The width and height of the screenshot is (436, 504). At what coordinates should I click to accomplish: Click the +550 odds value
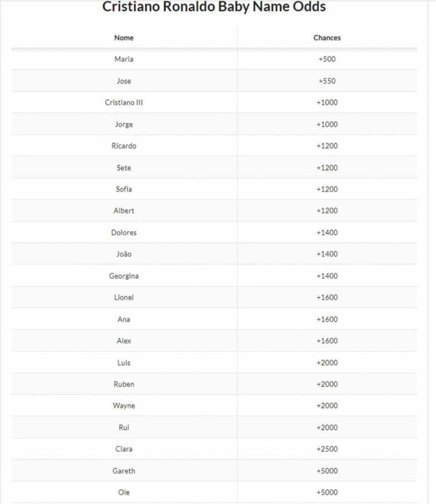point(327,81)
